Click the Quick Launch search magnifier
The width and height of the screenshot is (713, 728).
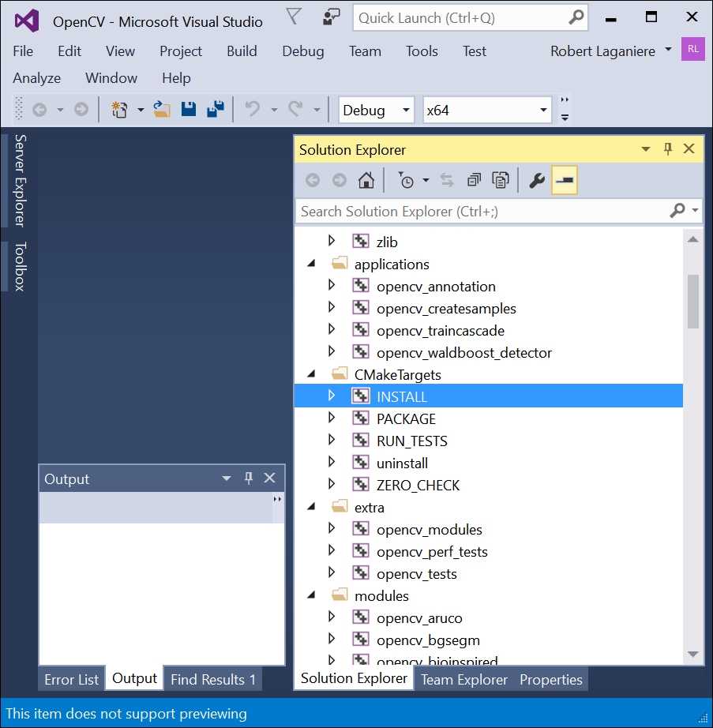click(x=576, y=17)
